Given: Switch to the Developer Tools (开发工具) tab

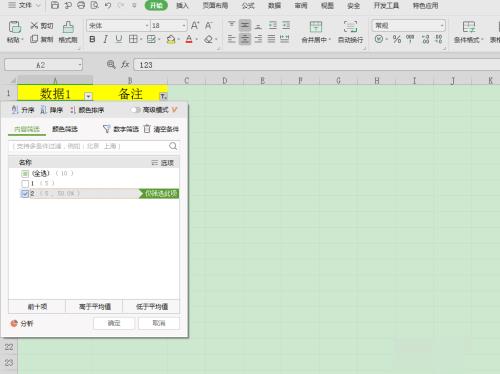Looking at the screenshot, I should coord(386,5).
